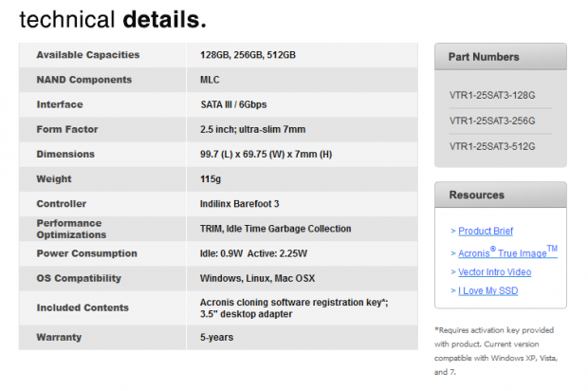Click the Power Consumption label
This screenshot has width=588, height=391.
coord(86,253)
